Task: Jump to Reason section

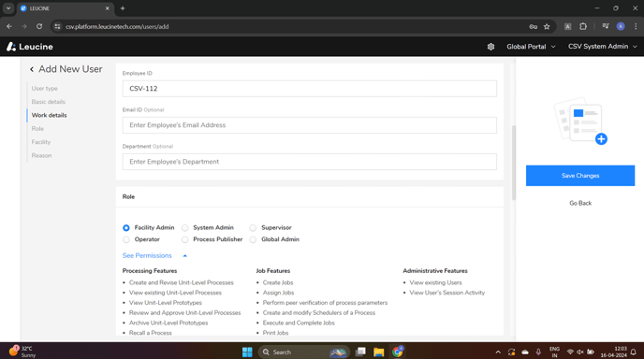Action: tap(41, 155)
